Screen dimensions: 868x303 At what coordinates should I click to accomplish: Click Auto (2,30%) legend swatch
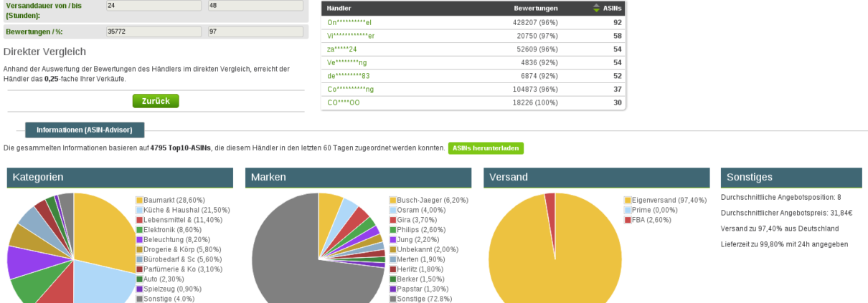tap(139, 279)
